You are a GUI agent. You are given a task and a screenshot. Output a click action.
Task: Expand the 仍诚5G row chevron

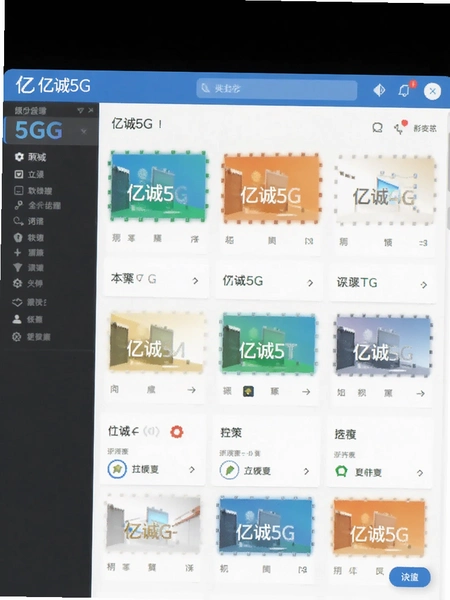310,283
